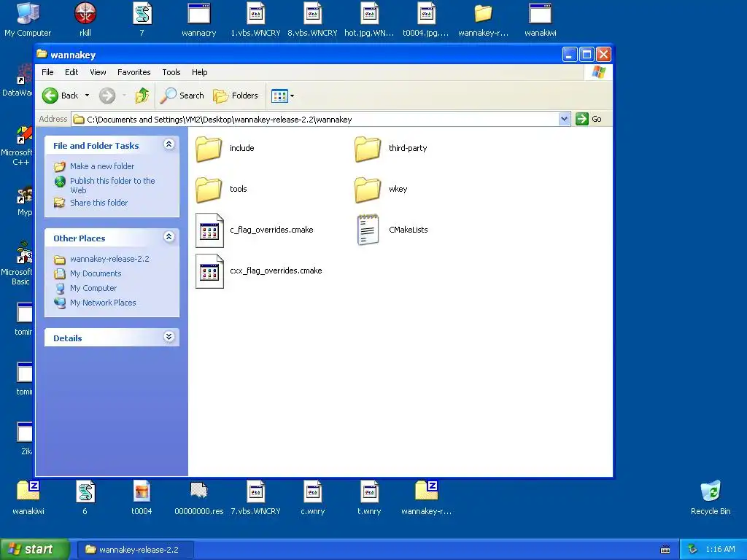This screenshot has width=747, height=560.
Task: Open the third-party folder
Action: (x=368, y=149)
